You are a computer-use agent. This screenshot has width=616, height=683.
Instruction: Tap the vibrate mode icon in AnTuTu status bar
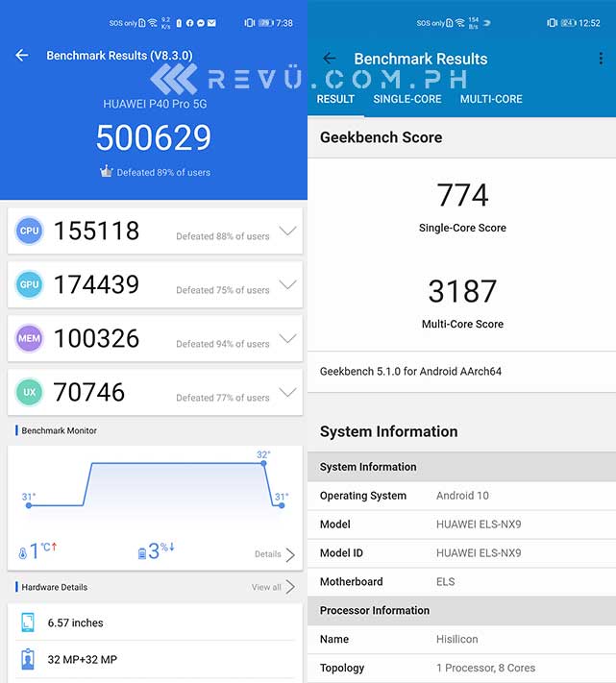coord(249,23)
